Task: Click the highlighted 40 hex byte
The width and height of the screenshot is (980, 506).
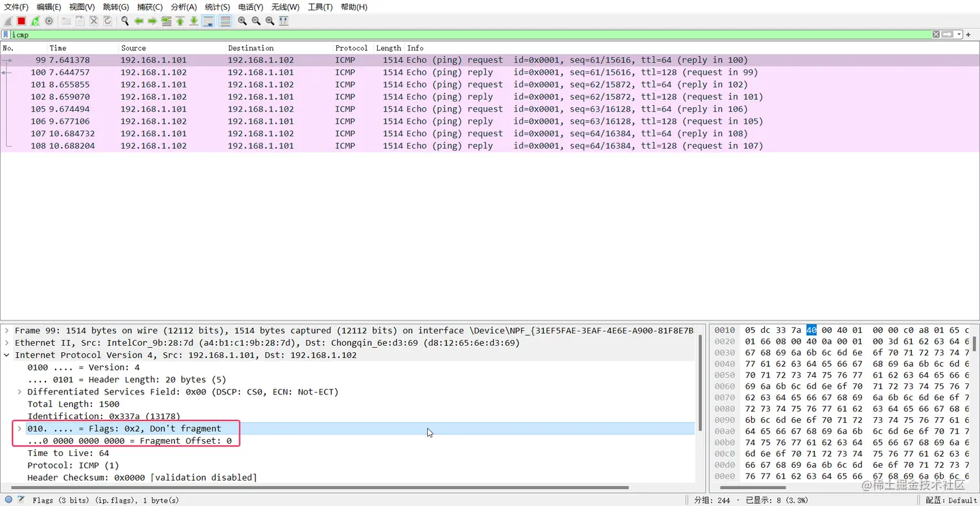Action: 811,330
